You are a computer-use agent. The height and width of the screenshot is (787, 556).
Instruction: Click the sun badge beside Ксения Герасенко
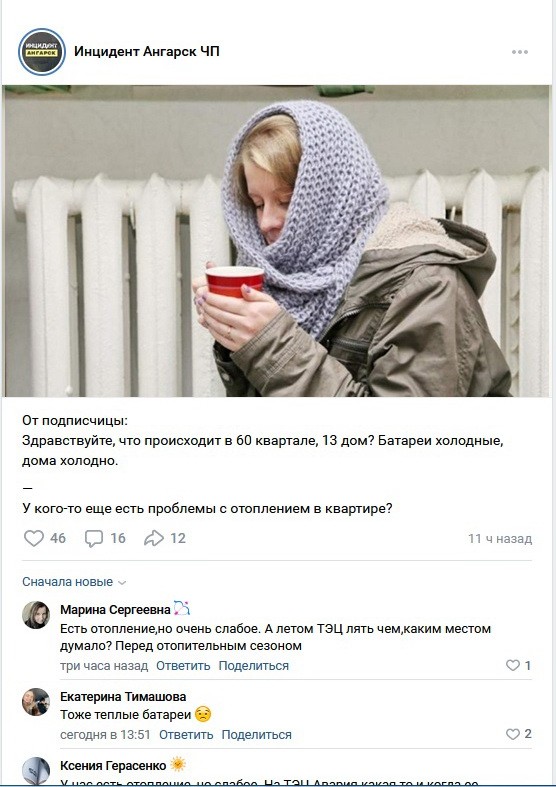coord(178,765)
